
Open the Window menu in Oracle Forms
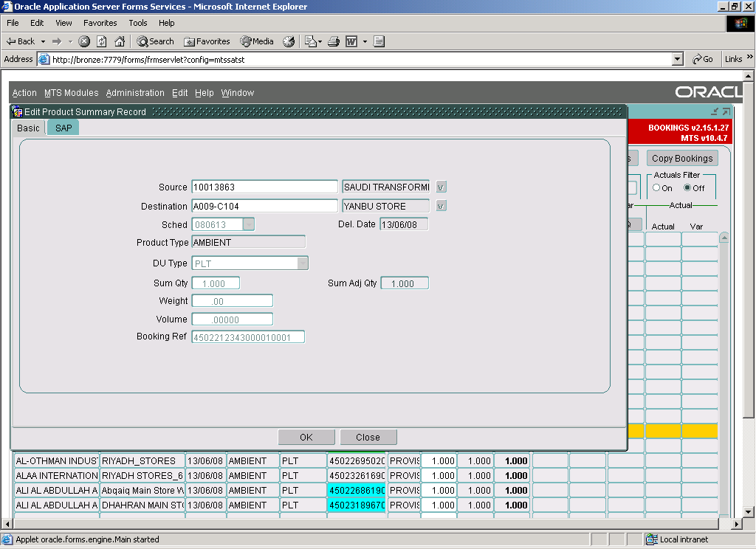pos(237,92)
